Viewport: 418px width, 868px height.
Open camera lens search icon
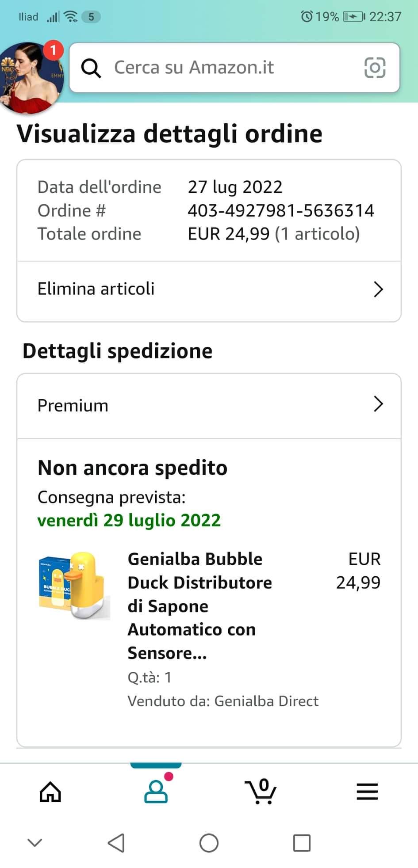coord(375,68)
